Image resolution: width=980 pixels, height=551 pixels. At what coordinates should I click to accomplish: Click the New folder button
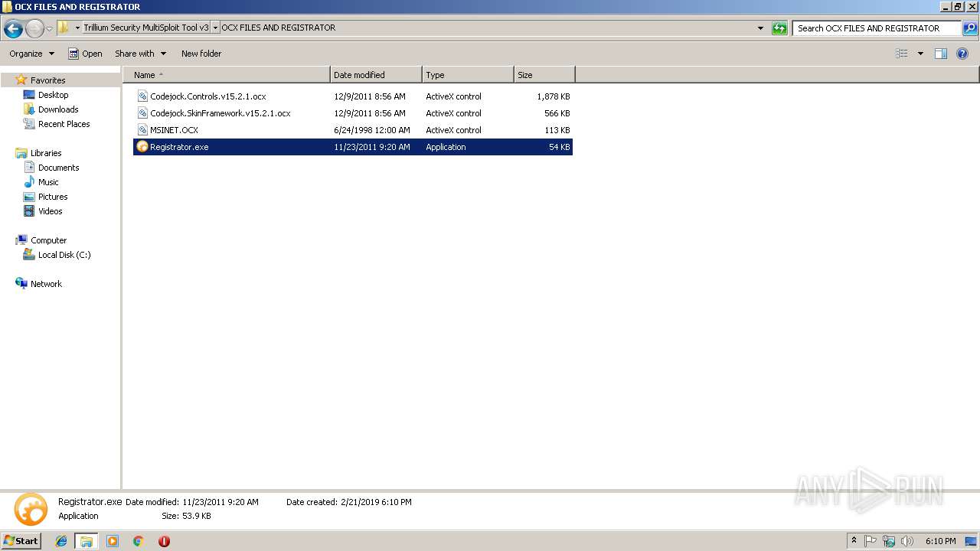tap(201, 54)
